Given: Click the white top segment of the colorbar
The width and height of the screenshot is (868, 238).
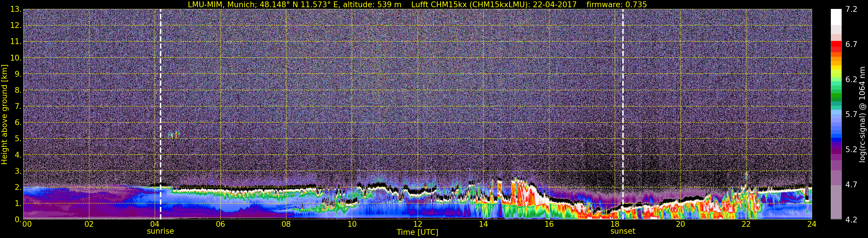Looking at the screenshot, I should coord(836,17).
